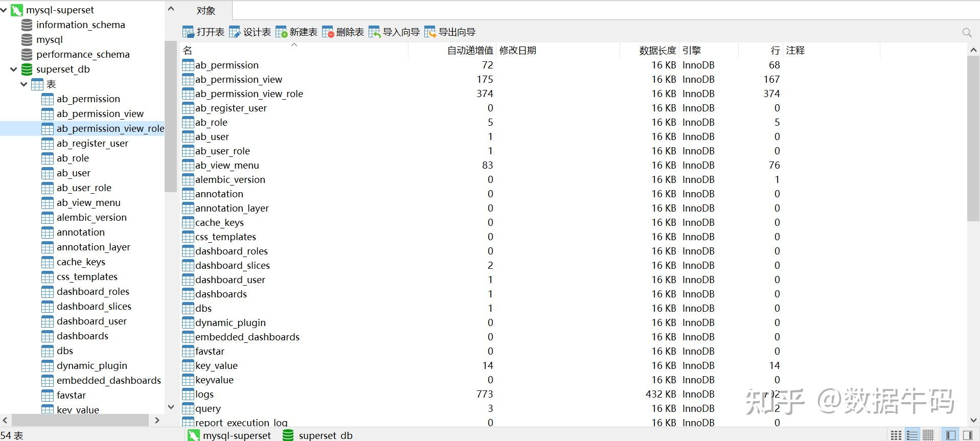Collapse the 表 tables node

pyautogui.click(x=24, y=84)
